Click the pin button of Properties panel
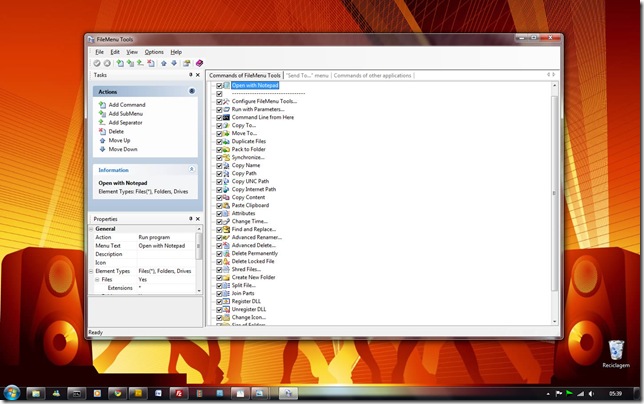 (x=191, y=219)
